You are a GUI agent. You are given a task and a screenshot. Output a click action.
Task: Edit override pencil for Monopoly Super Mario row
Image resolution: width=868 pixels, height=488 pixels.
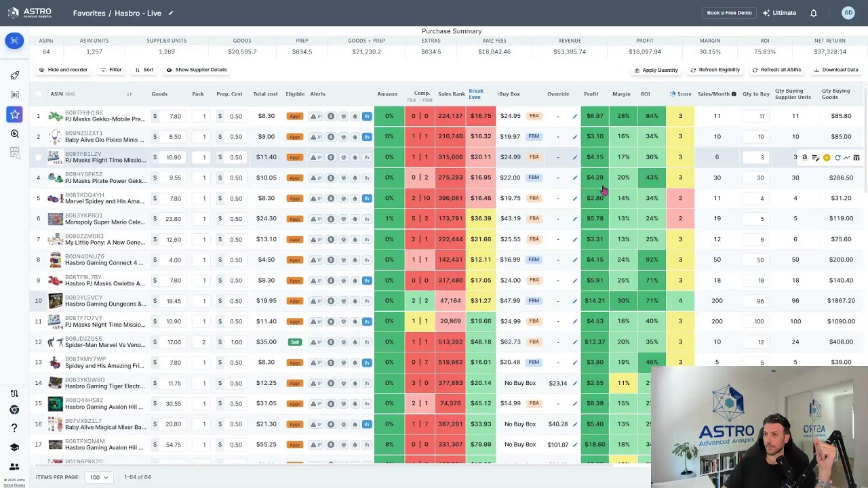575,219
